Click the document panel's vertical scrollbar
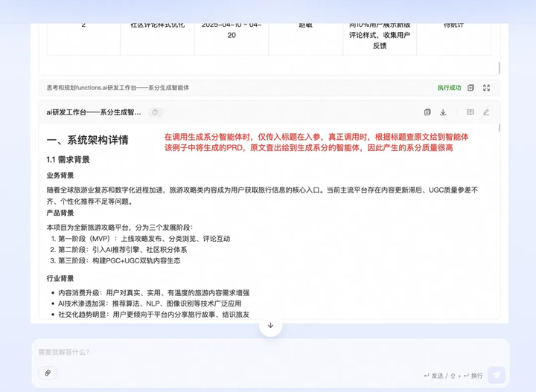Screen dimensions: 536x392 click(x=500, y=128)
